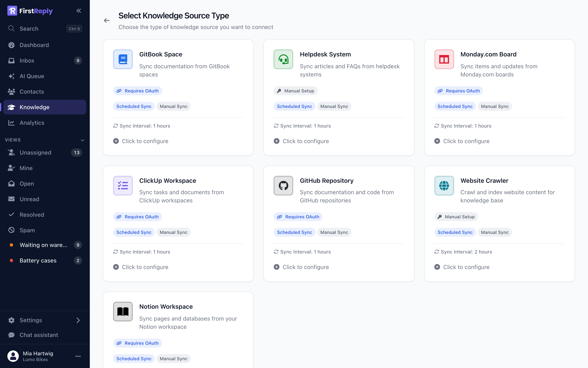
Task: Open Waiting on ware... view
Action: [45, 245]
